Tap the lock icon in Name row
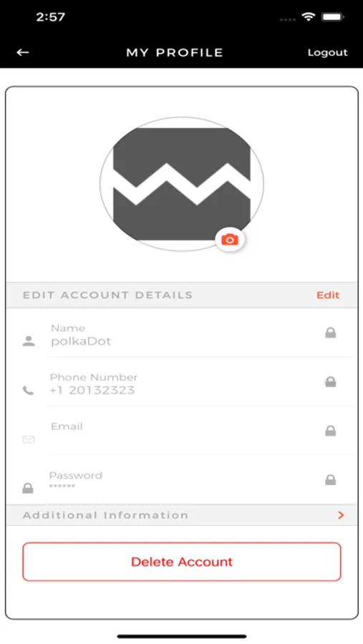Screen dimensions: 363x644 (331, 333)
